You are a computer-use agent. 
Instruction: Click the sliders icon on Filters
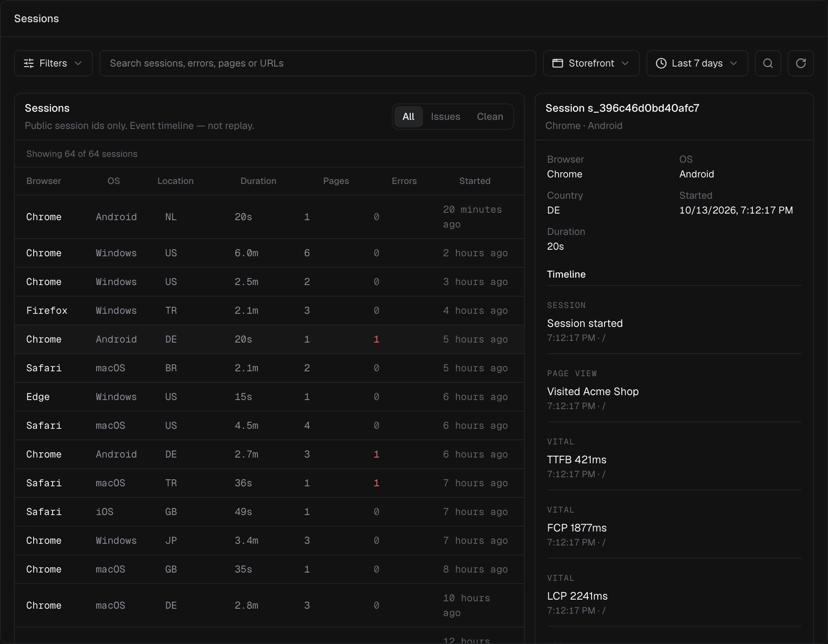coord(29,63)
